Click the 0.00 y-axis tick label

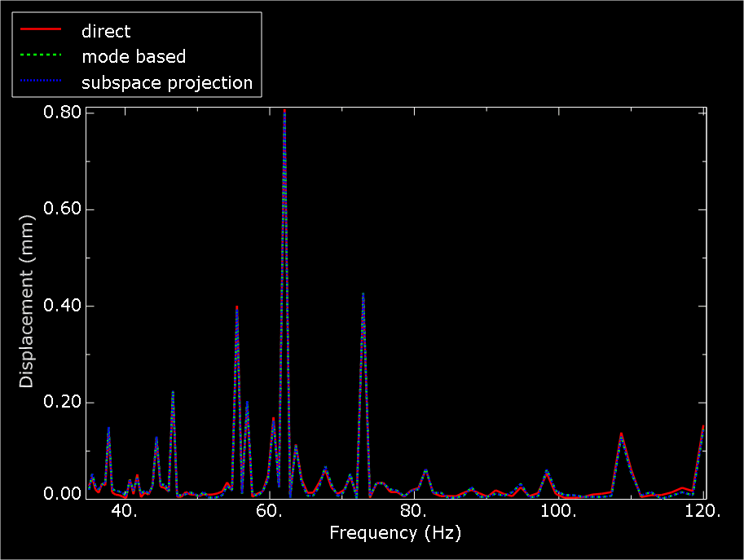point(61,494)
